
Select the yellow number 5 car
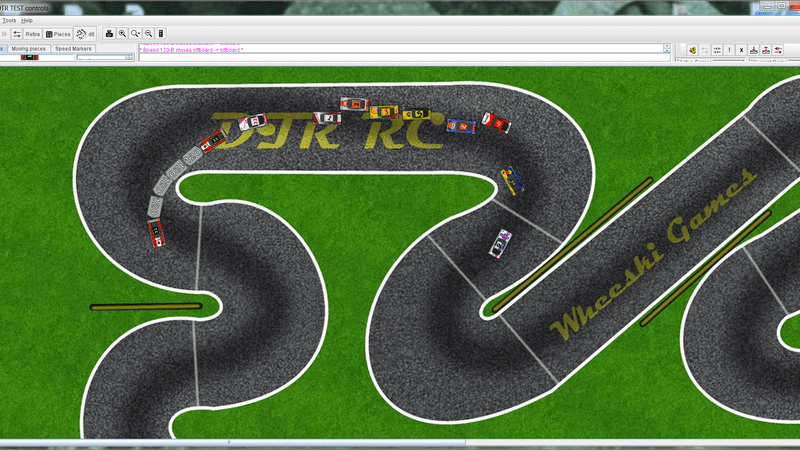[x=417, y=114]
